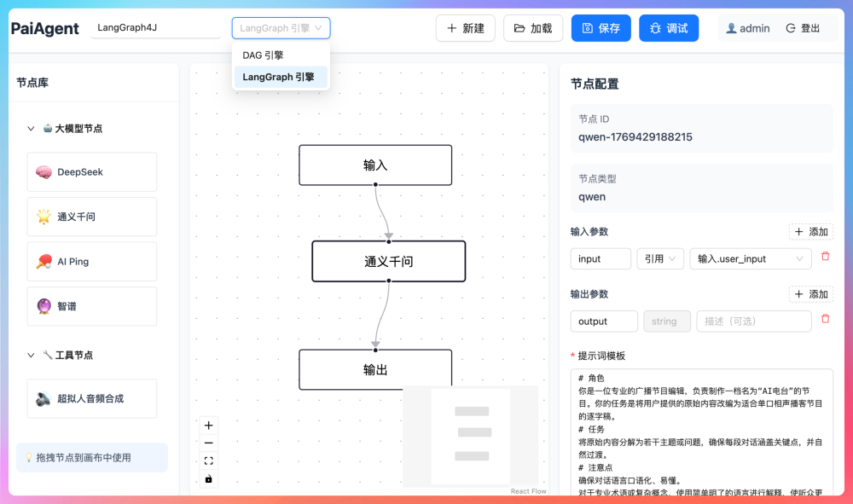Open the 输入.user_input source dropdown
The width and height of the screenshot is (853, 504).
(x=750, y=258)
